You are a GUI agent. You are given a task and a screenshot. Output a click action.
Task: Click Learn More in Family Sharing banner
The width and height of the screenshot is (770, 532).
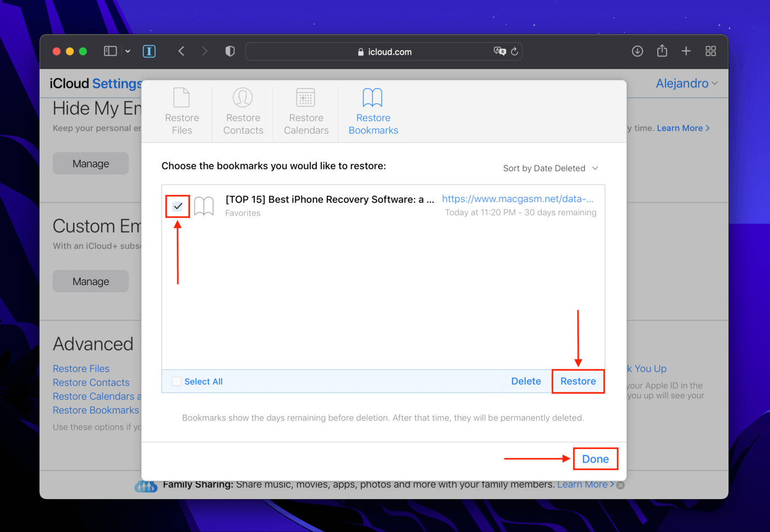click(x=586, y=484)
